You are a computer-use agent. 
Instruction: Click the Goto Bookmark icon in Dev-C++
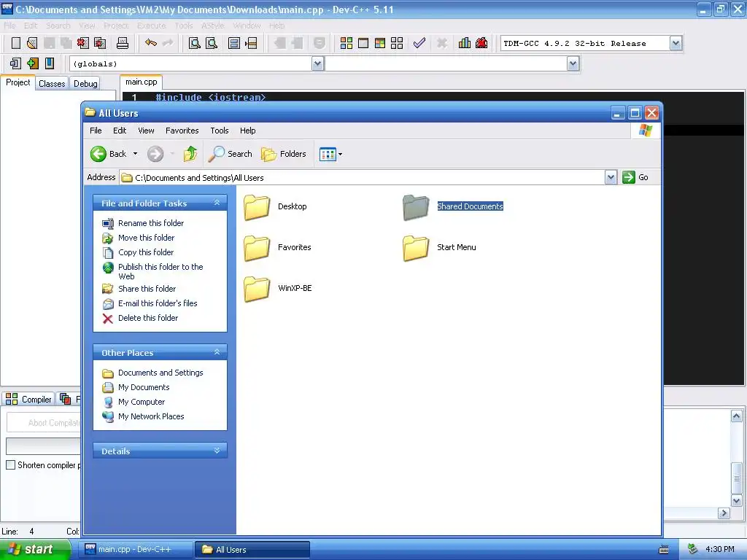point(50,63)
